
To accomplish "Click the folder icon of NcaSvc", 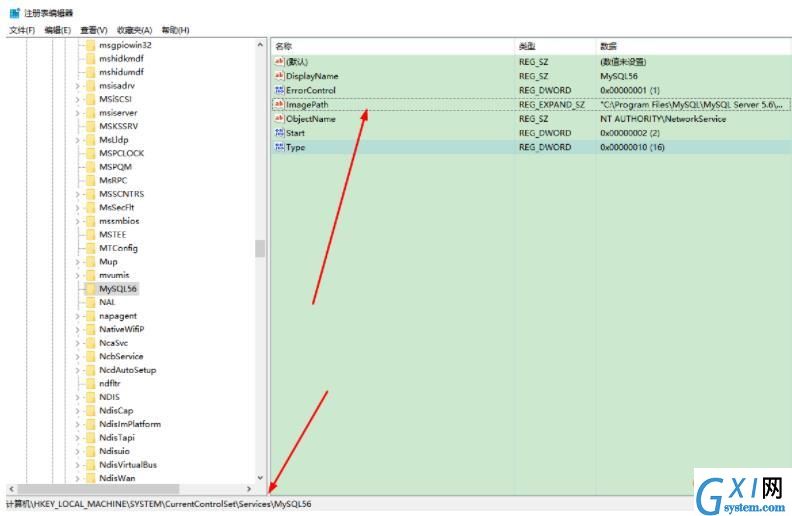I will click(x=90, y=343).
